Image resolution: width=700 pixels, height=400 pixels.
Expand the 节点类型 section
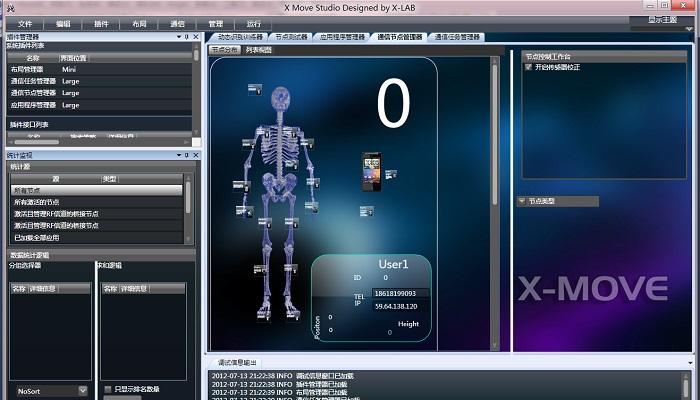521,201
